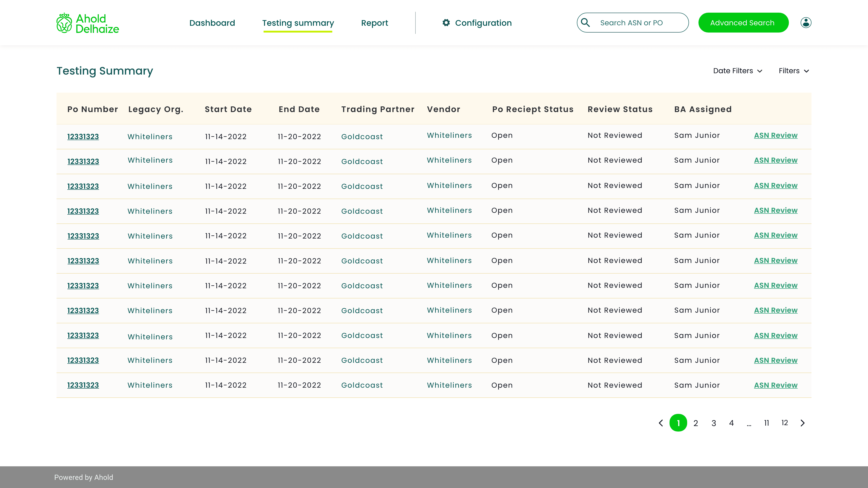Open ASN Review link in first row
The height and width of the screenshot is (488, 868).
pos(775,135)
